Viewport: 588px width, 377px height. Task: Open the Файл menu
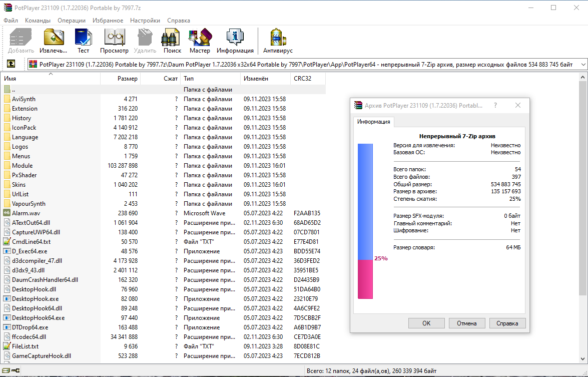pos(11,21)
